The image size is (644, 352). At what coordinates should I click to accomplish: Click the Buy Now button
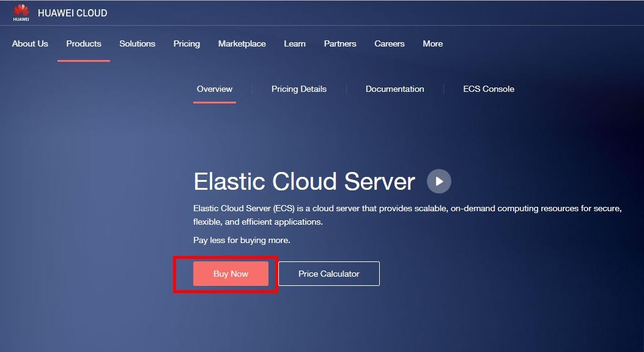pos(231,274)
